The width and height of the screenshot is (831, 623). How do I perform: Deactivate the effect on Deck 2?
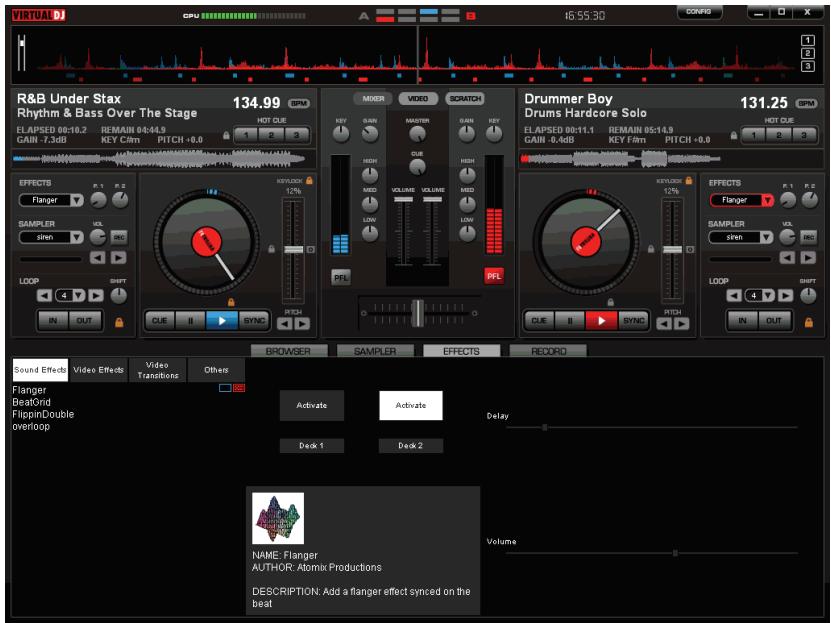click(411, 405)
